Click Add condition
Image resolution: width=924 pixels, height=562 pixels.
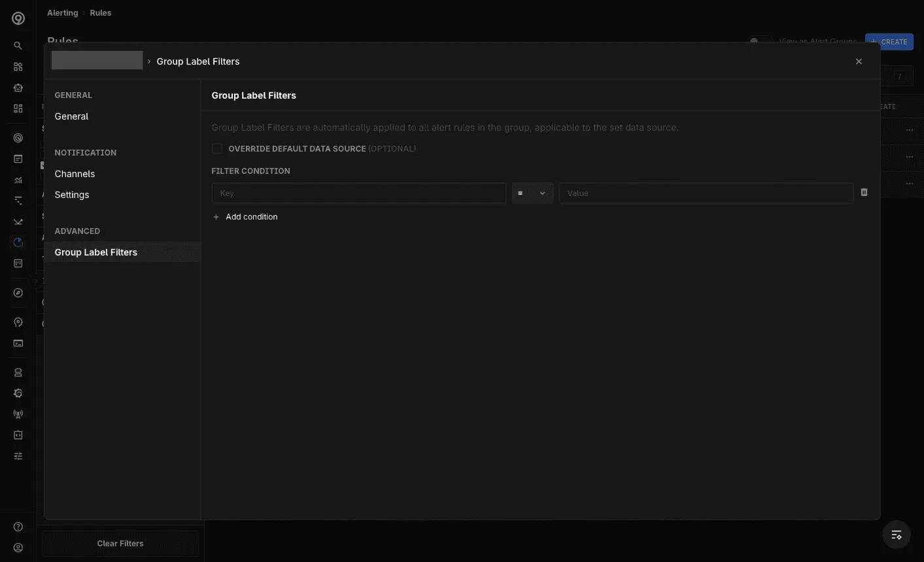pos(245,217)
